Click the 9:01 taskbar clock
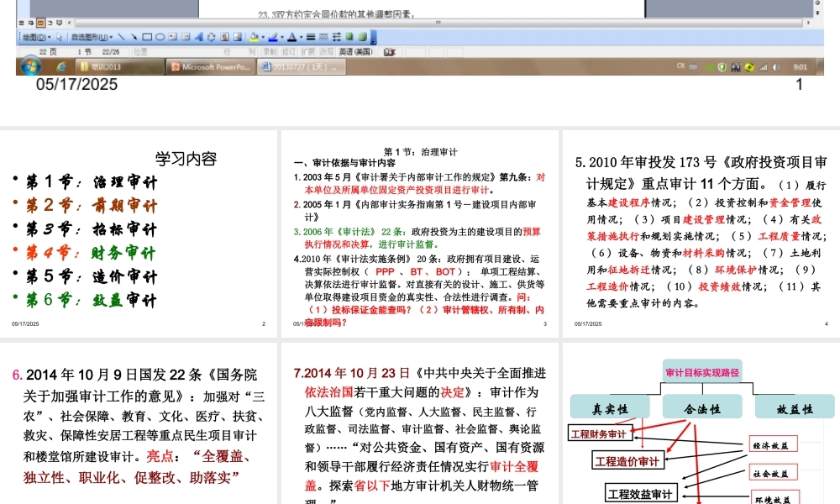This screenshot has height=504, width=840. click(x=801, y=67)
